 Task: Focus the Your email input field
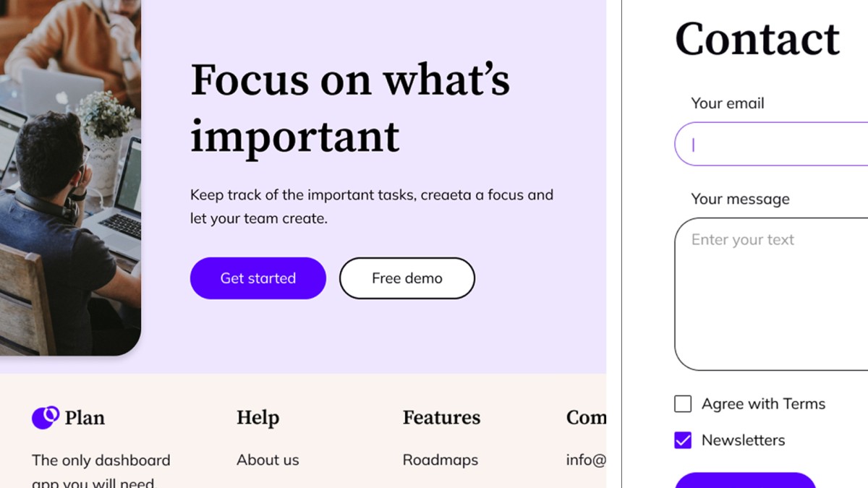[774, 145]
